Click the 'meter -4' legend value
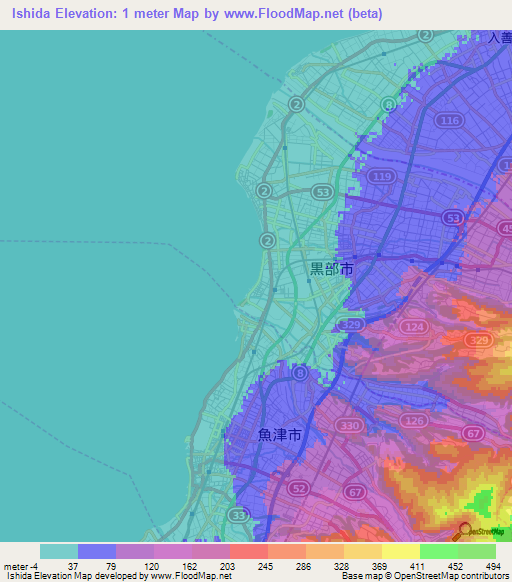This screenshot has width=512, height=582. coord(21,566)
